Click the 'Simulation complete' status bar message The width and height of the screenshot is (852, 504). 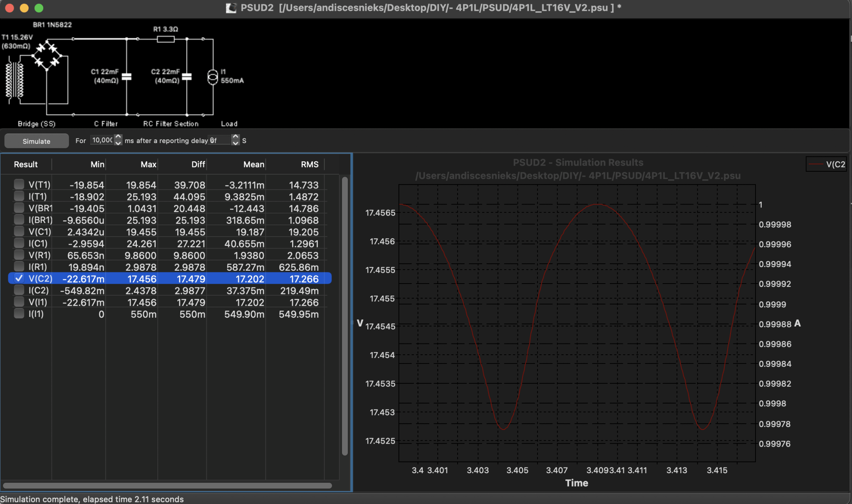tap(92, 499)
